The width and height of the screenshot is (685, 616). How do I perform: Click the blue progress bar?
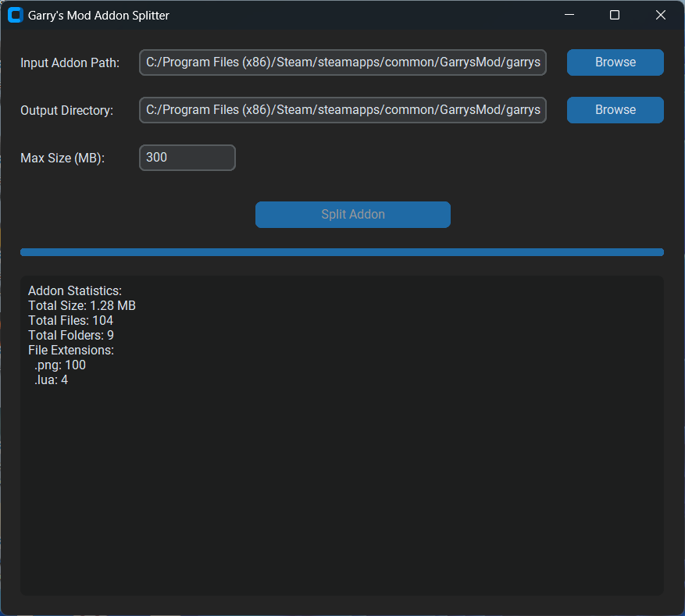pos(342,251)
